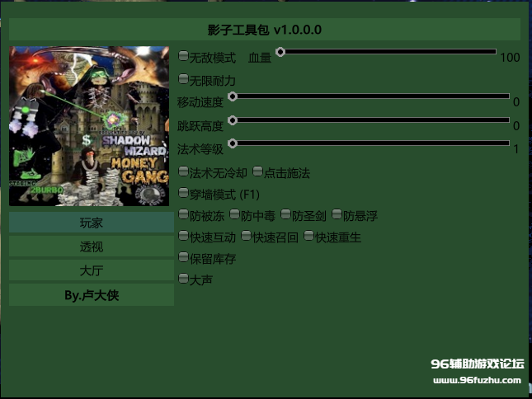Click the Shadow Wizard Money Gang image
Image resolution: width=532 pixels, height=399 pixels.
coord(89,125)
